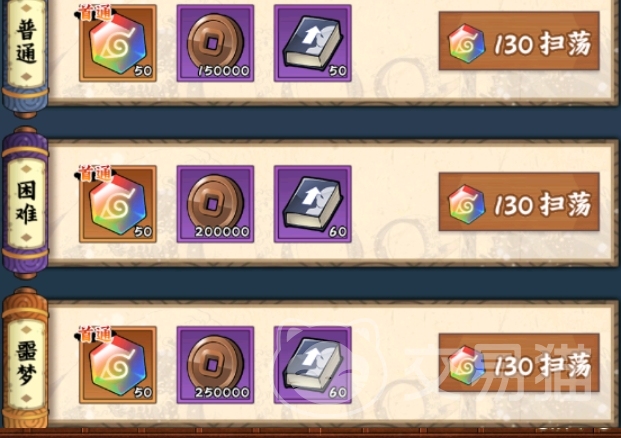Tap the 200000 copper coin reward
The height and width of the screenshot is (438, 621).
(215, 204)
